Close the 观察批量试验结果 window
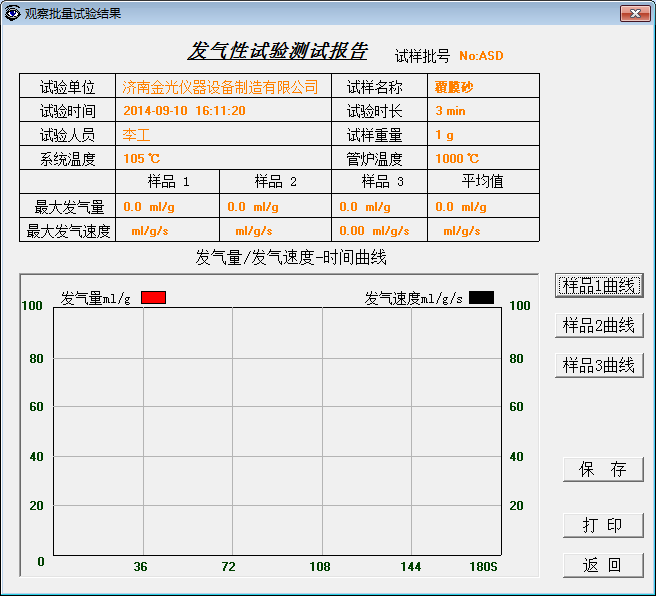This screenshot has height=596, width=656. (x=635, y=13)
